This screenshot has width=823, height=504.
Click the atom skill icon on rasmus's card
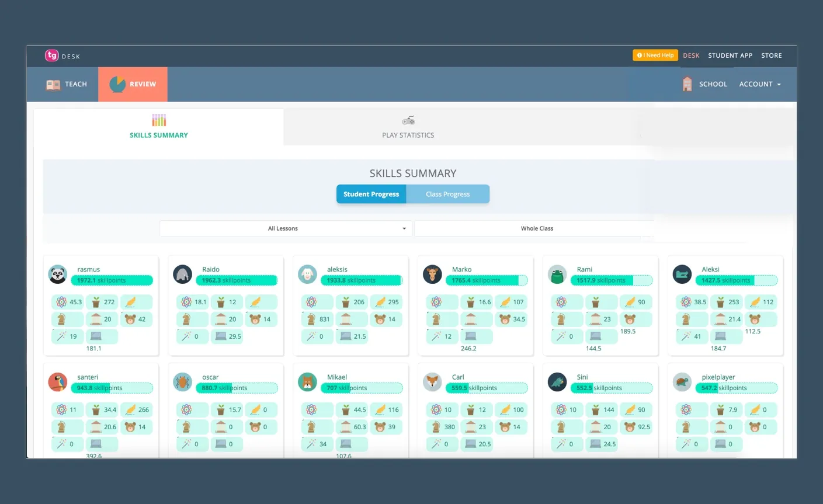point(61,302)
